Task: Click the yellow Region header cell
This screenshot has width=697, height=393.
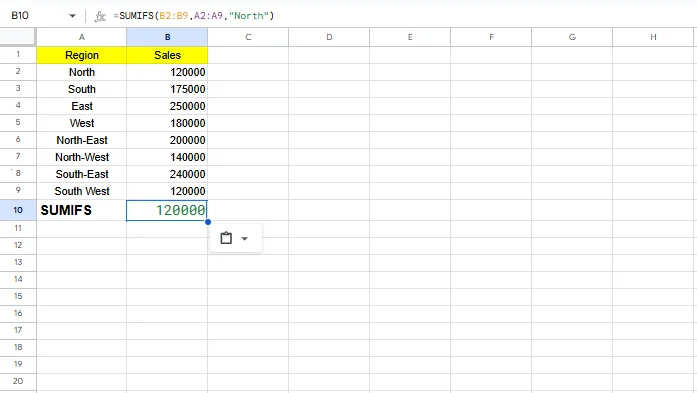Action: [x=82, y=55]
